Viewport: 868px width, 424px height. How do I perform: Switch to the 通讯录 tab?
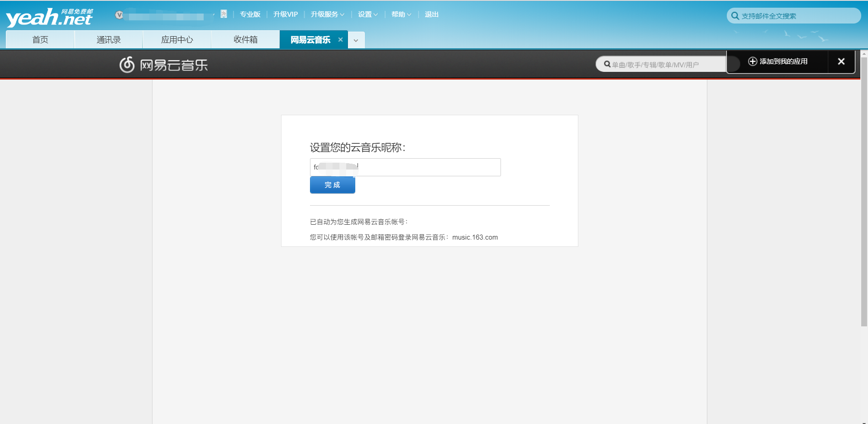[x=109, y=40]
